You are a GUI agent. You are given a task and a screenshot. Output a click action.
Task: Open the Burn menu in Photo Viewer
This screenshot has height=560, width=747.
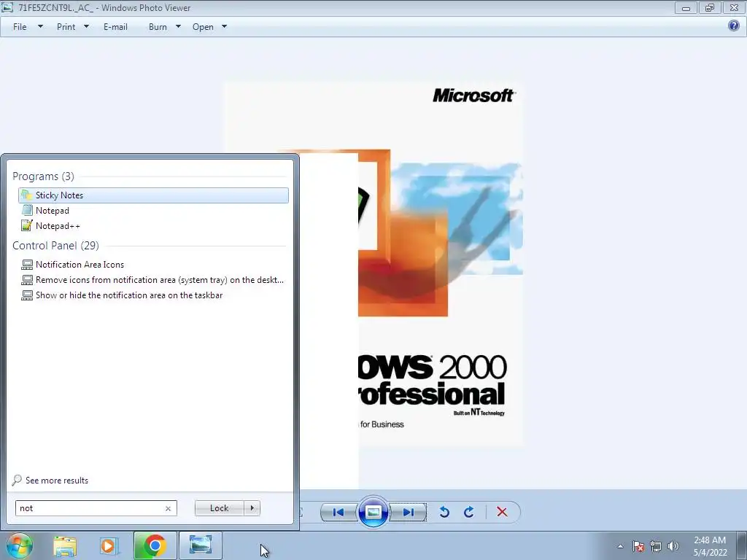pos(158,27)
